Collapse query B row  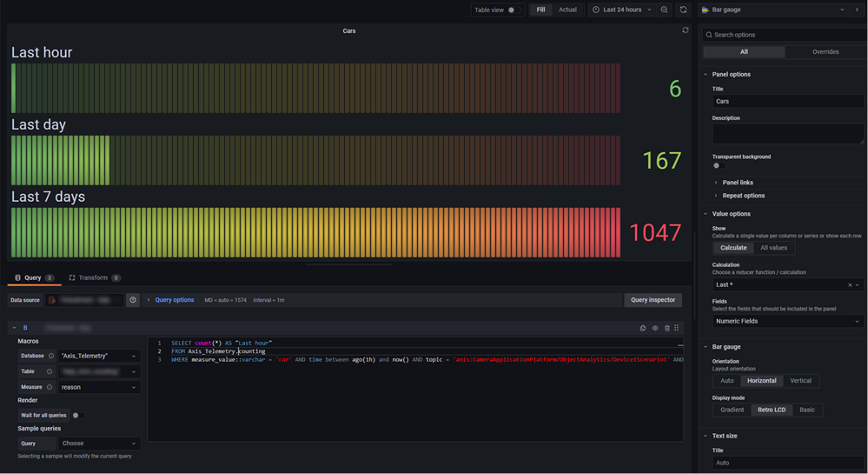pos(15,328)
